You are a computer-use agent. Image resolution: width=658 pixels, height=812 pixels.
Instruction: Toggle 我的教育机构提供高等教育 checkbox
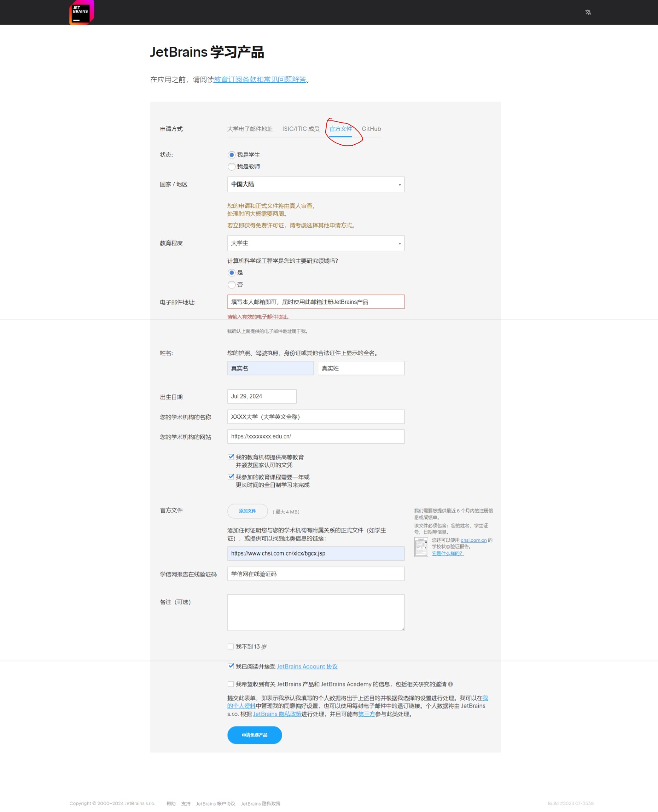point(231,457)
